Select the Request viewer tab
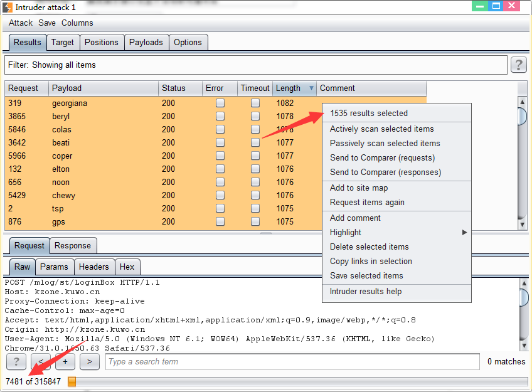 (29, 245)
